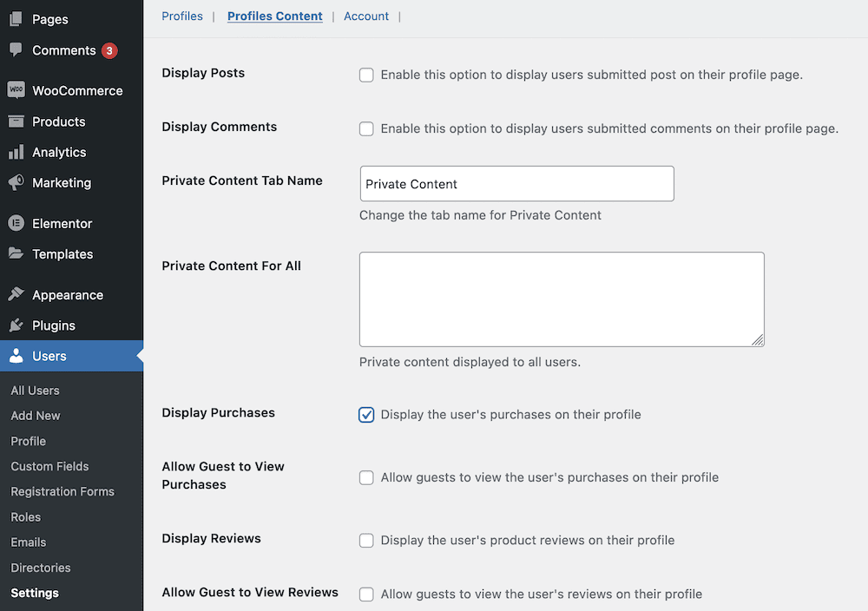This screenshot has height=611, width=868.
Task: Click the Marketing megaphone icon
Action: pos(16,182)
